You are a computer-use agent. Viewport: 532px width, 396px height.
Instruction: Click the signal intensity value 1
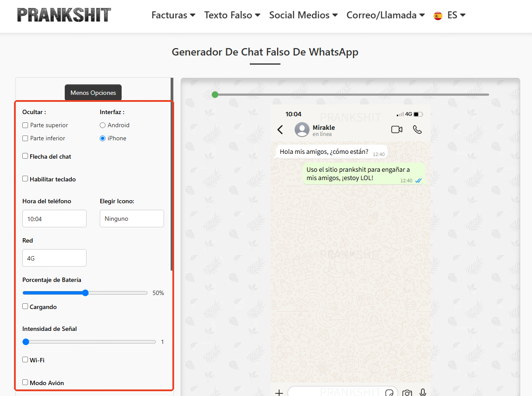point(162,342)
